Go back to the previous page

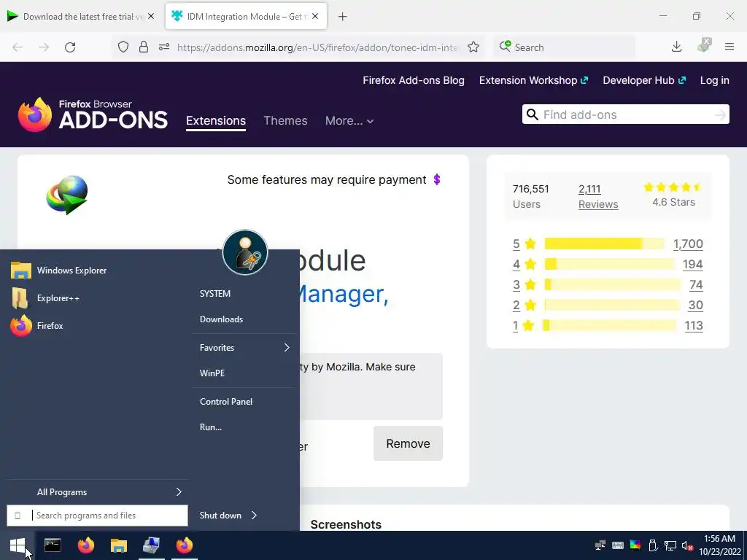(18, 47)
